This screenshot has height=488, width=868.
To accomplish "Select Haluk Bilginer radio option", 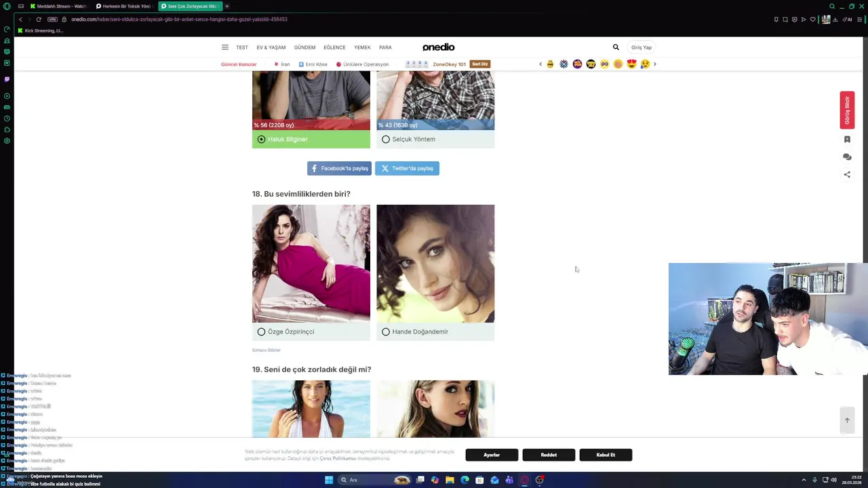I will tap(261, 139).
